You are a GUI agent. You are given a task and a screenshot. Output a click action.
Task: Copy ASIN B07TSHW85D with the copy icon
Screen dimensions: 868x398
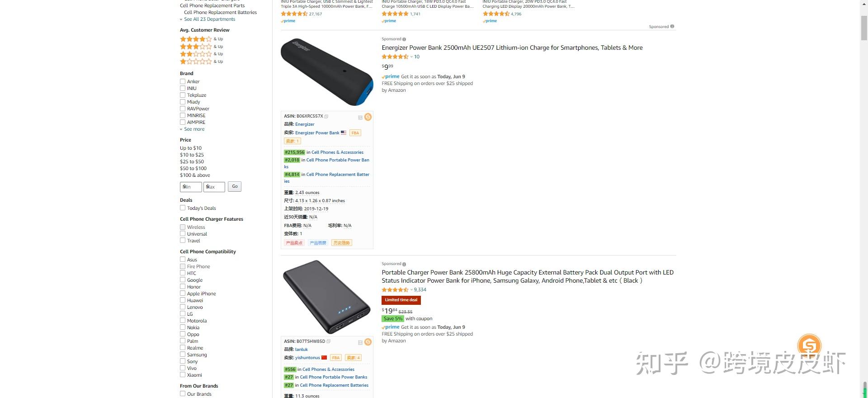(329, 341)
